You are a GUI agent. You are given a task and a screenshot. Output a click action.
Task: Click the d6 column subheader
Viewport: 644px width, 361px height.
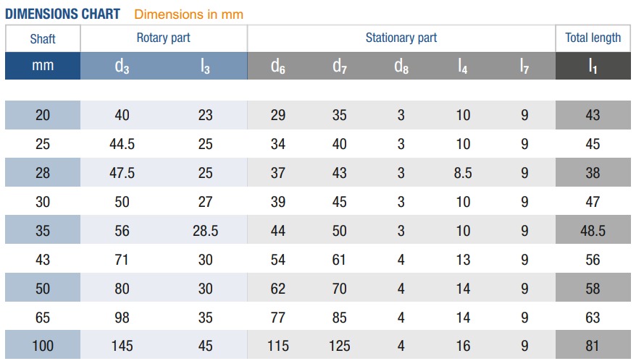[x=278, y=66]
